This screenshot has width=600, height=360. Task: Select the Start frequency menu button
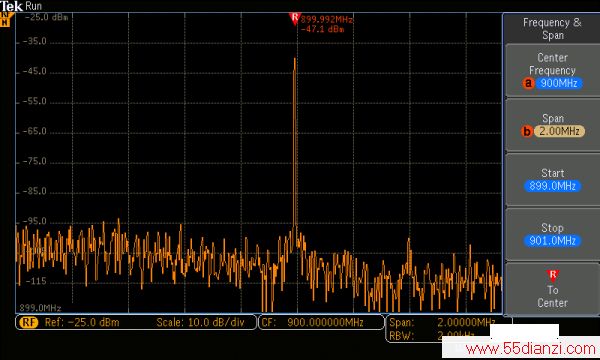point(552,180)
